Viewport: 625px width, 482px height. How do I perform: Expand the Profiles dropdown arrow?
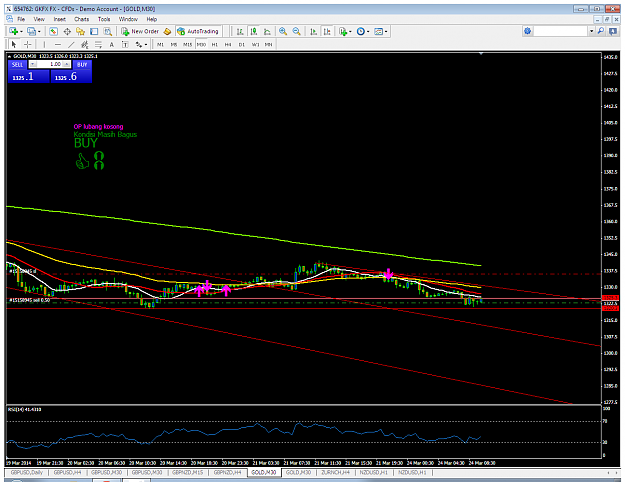pyautogui.click(x=39, y=31)
